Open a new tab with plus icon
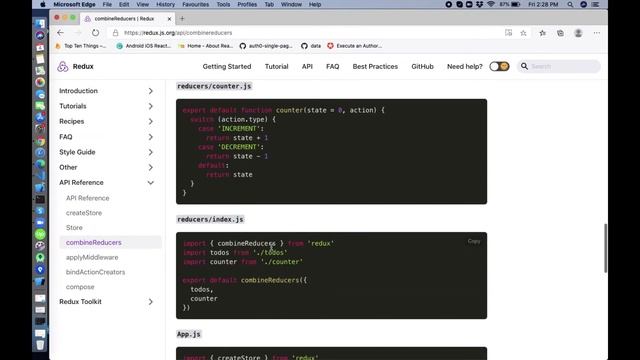 pyautogui.click(x=182, y=18)
